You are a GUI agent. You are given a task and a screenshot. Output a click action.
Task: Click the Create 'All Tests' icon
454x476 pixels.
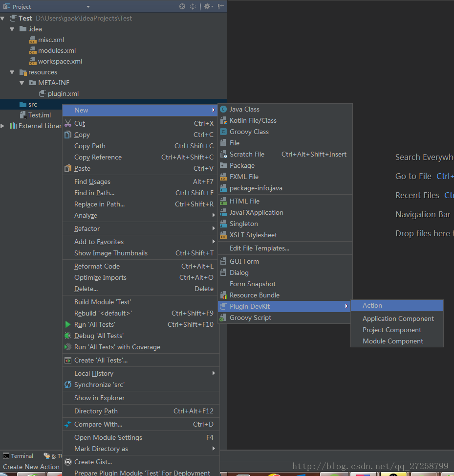pos(68,361)
